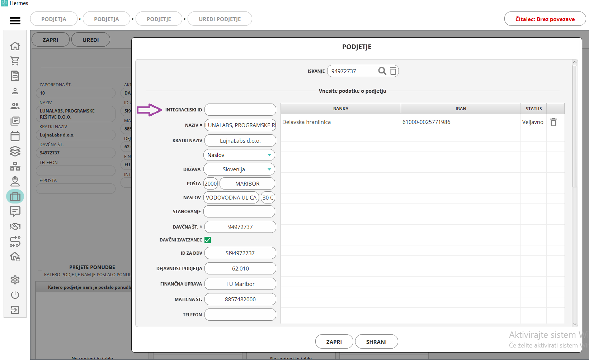589x364 pixels.
Task: Open the shopping cart sidebar icon
Action: pyautogui.click(x=15, y=61)
